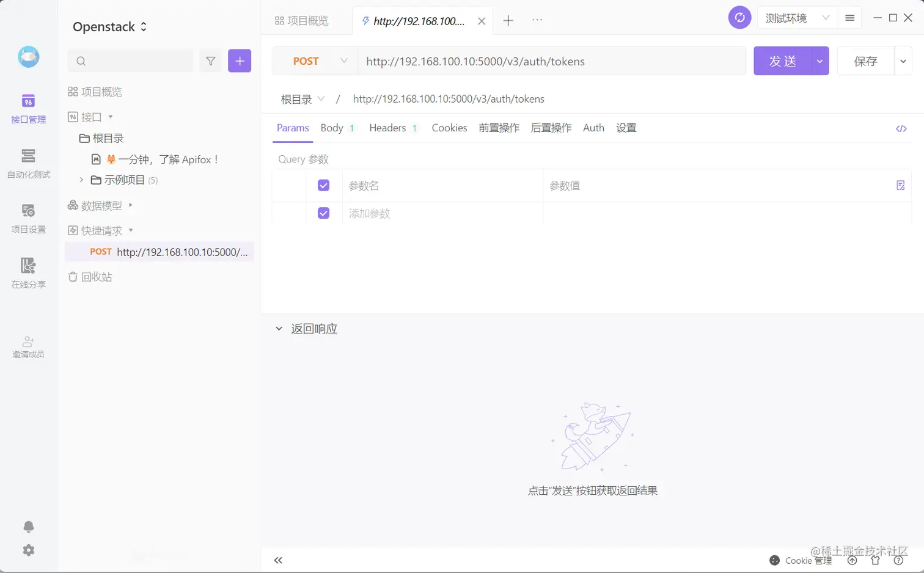924x573 pixels.
Task: Open the Openstack project switcher
Action: click(108, 26)
